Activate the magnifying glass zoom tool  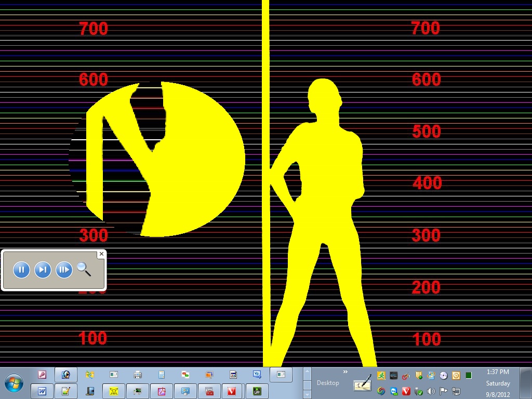(x=84, y=269)
